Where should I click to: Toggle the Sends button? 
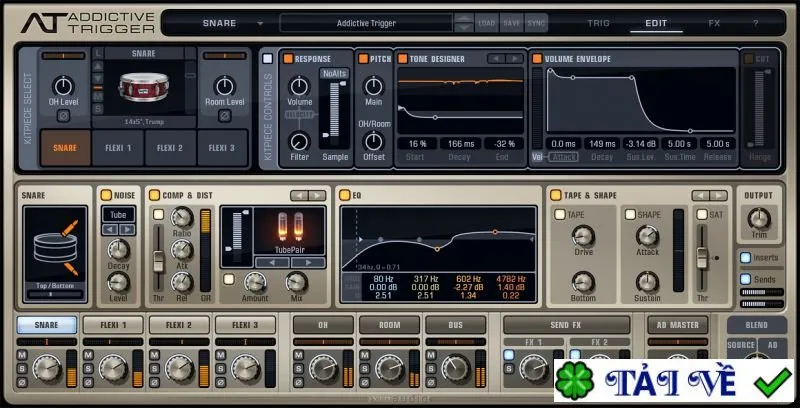pos(745,279)
